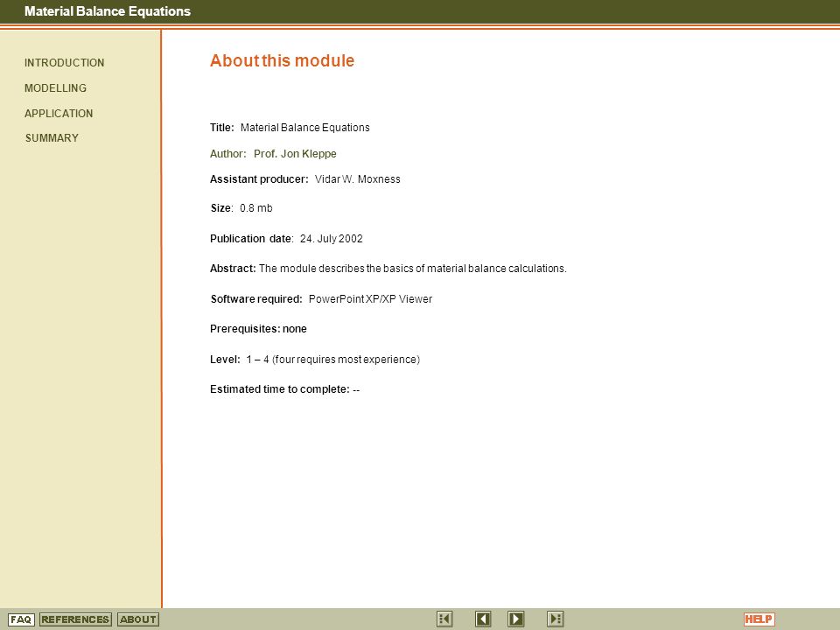The height and width of the screenshot is (630, 840).
Task: Open the SUMMARY section
Action: (52, 138)
